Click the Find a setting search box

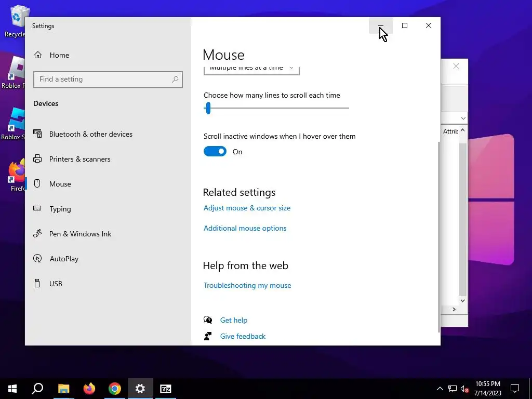point(108,79)
